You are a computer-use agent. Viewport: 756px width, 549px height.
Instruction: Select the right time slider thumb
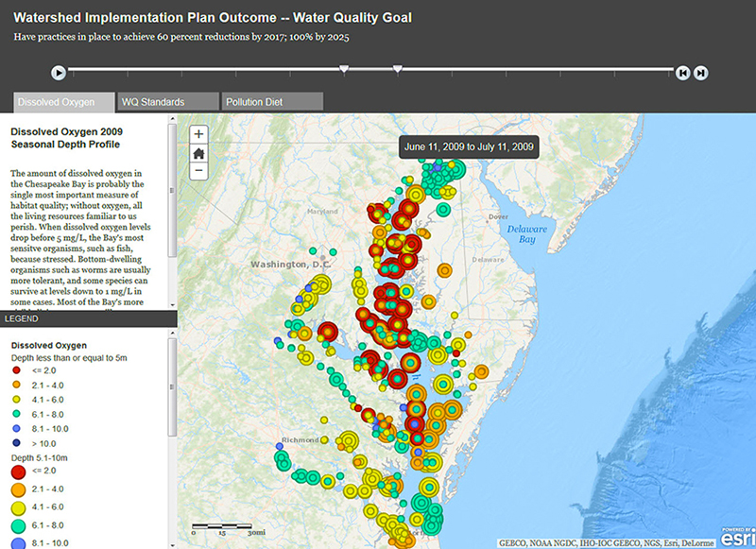tap(397, 69)
